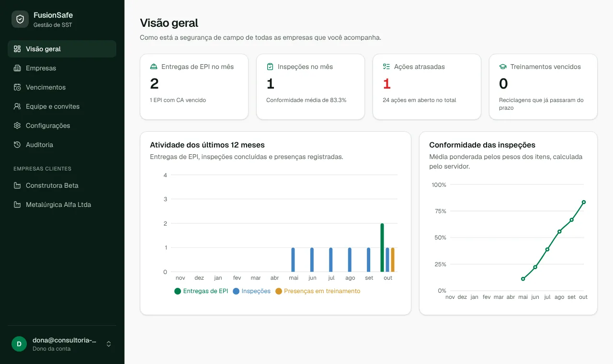The height and width of the screenshot is (364, 613).
Task: Click the red Ações atrasadas count 1
Action: tap(387, 84)
